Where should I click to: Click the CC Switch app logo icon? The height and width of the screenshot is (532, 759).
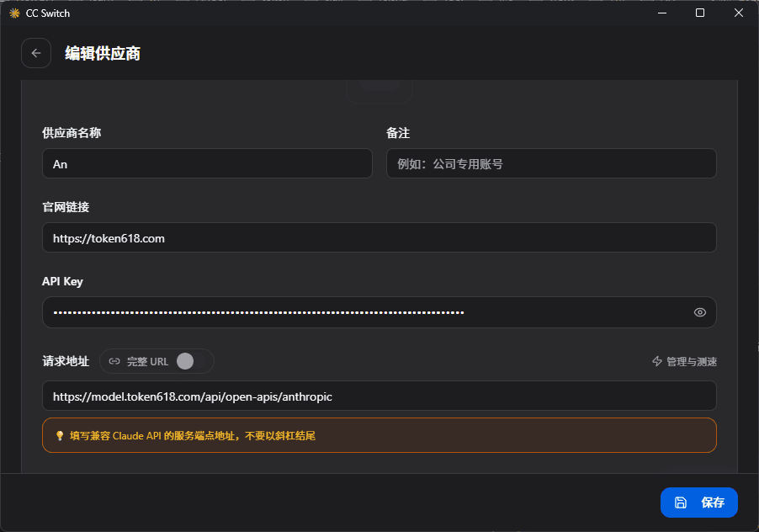pos(14,13)
